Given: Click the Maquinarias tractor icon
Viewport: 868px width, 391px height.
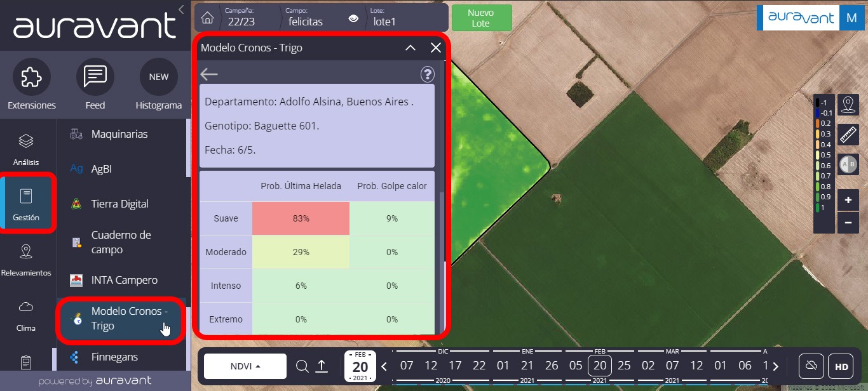Looking at the screenshot, I should pos(76,134).
